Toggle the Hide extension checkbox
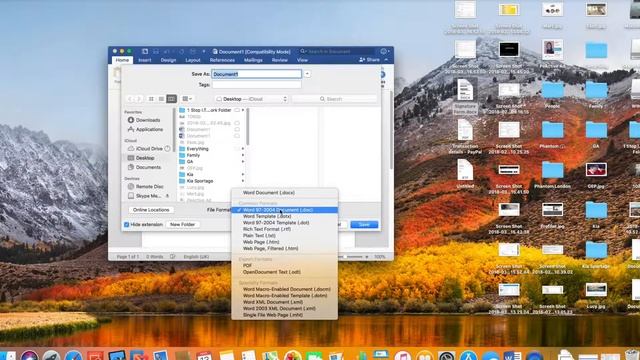 click(127, 224)
